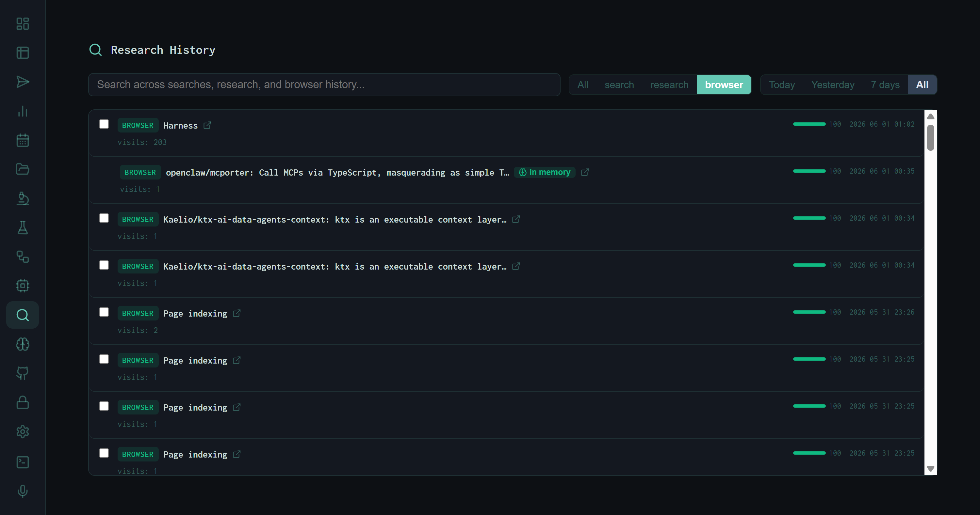Viewport: 980px width, 515px height.
Task: Click the BROWSER tag on Harness entry
Action: tap(138, 125)
